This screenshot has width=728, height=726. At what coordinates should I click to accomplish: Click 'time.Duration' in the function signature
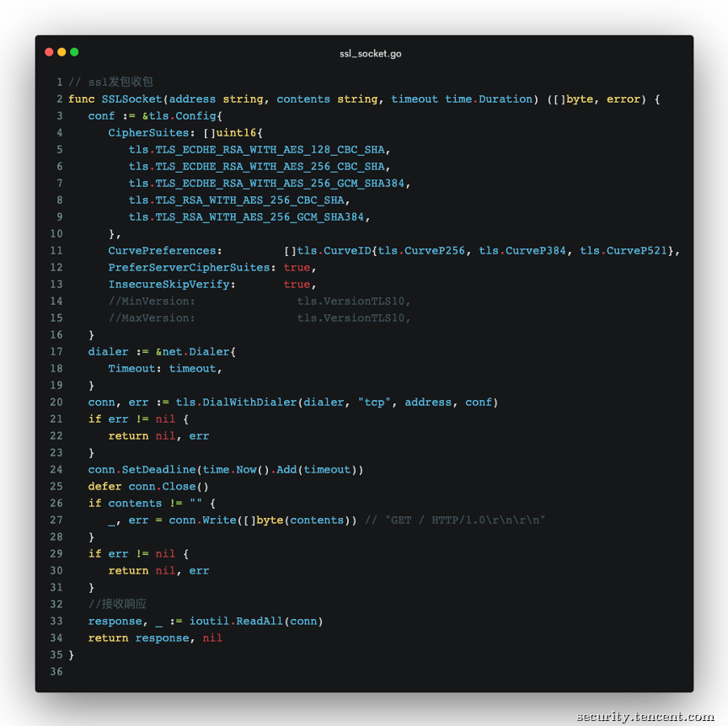click(489, 99)
